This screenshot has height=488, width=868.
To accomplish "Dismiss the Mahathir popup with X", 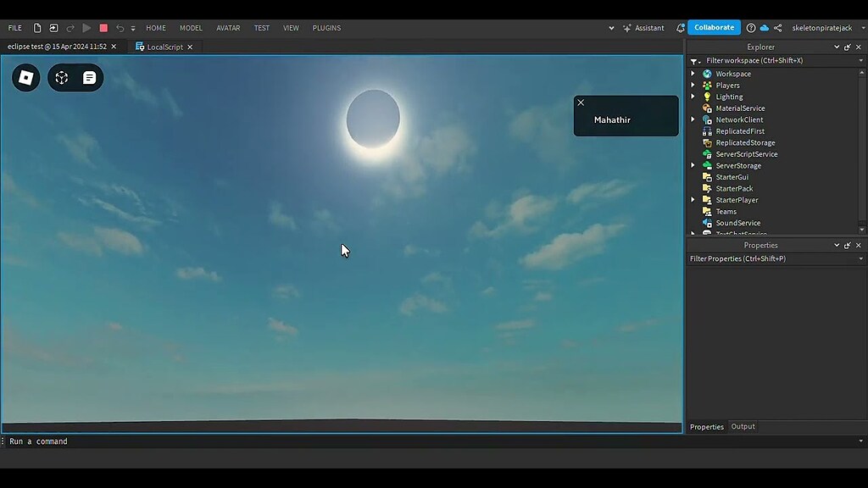I will tap(581, 103).
